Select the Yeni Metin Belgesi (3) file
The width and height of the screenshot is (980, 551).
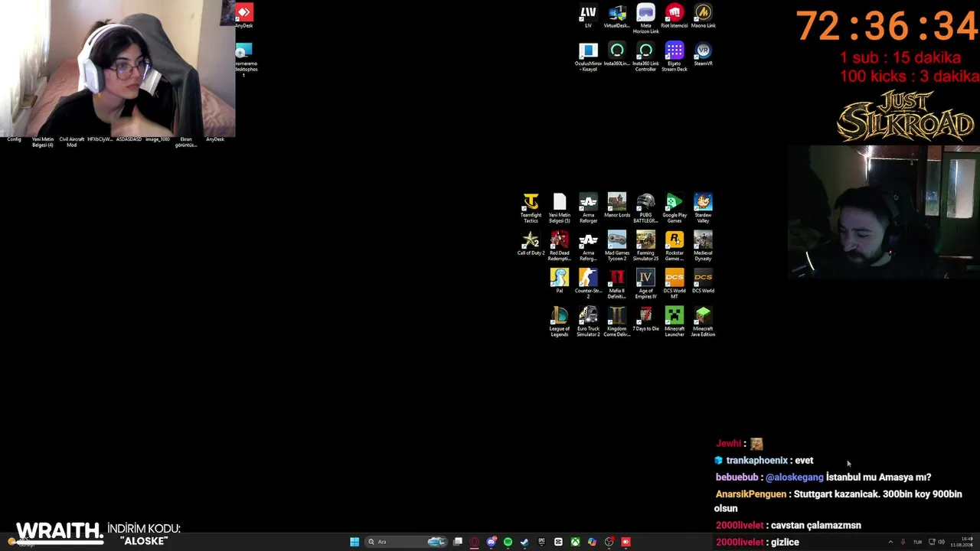coord(560,208)
